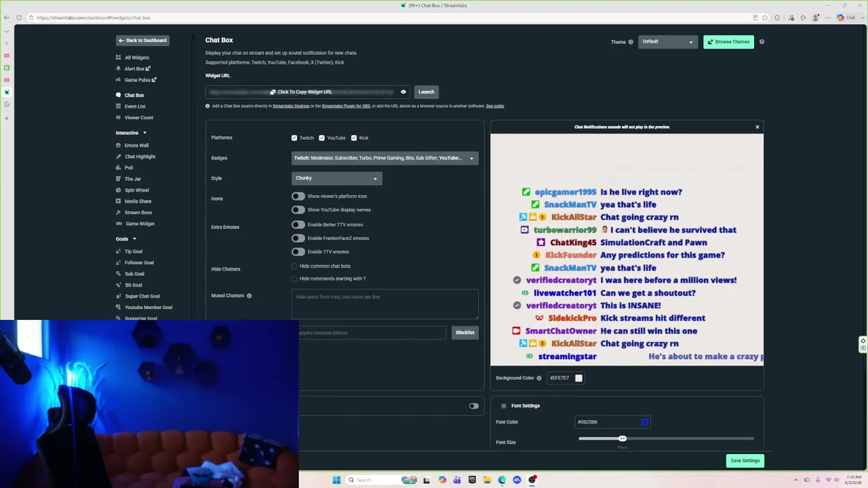Screen dimensions: 868x488
Task: Open the See guide link
Action: point(495,106)
